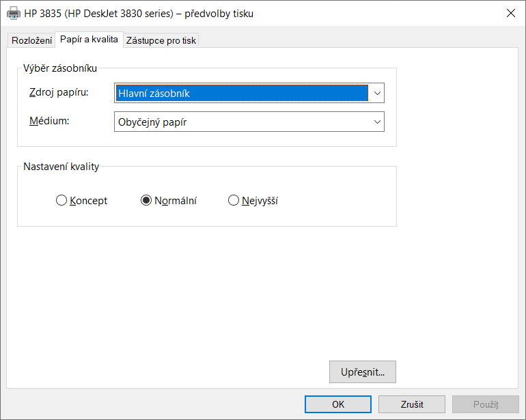
Task: Select the Papír a kvalita tab
Action: point(89,40)
